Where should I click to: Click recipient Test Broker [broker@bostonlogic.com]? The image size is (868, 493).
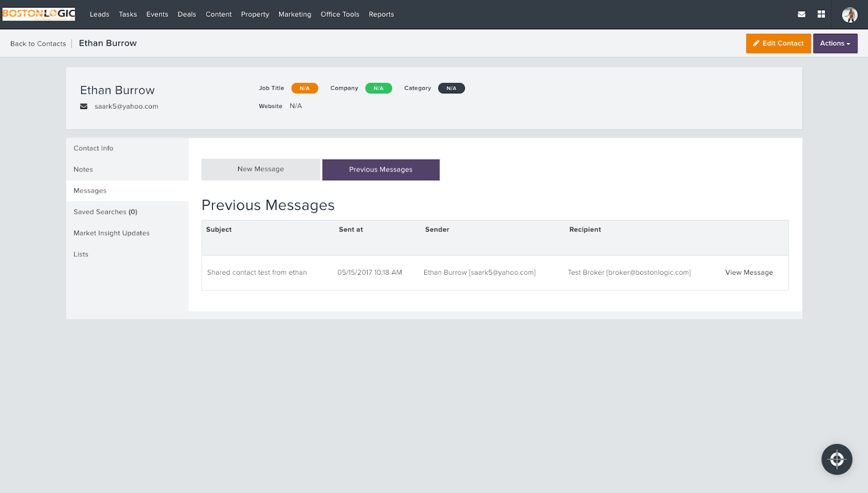coord(629,273)
